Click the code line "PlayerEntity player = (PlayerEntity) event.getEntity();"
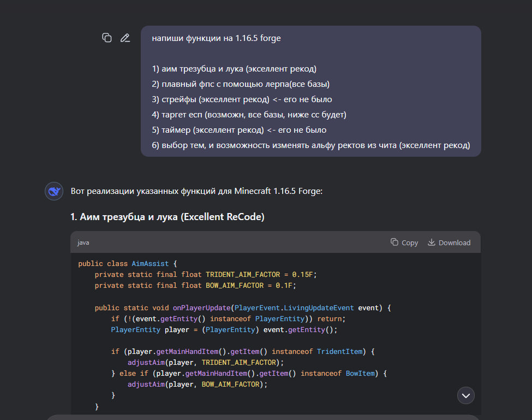Image resolution: width=532 pixels, height=420 pixels. click(224, 329)
